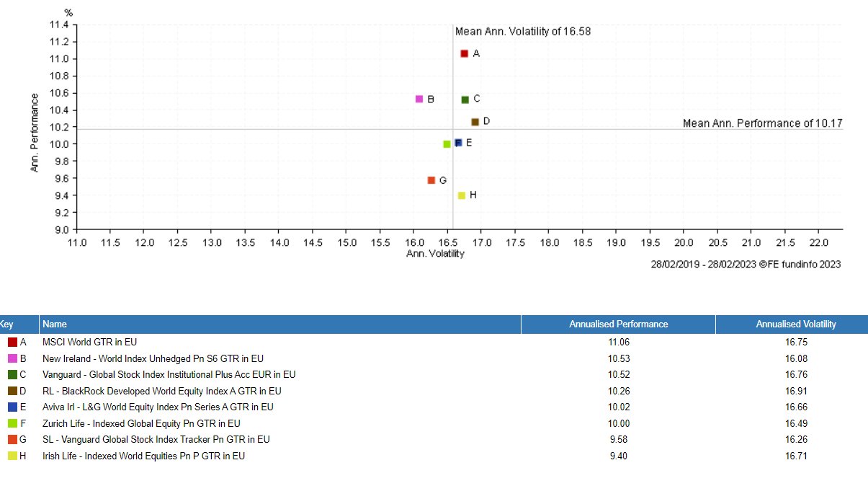Click the Mean Ann. Volatility of 16.58 label

tap(523, 32)
